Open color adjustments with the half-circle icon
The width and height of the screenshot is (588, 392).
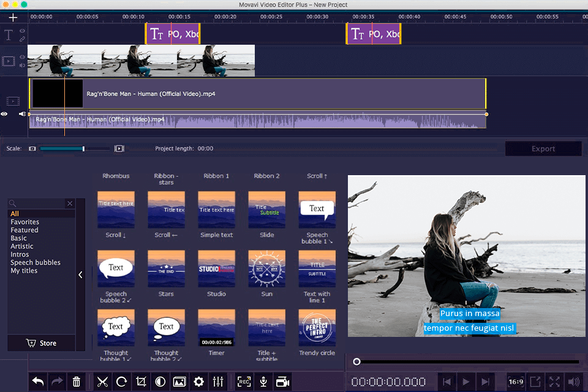point(160,382)
